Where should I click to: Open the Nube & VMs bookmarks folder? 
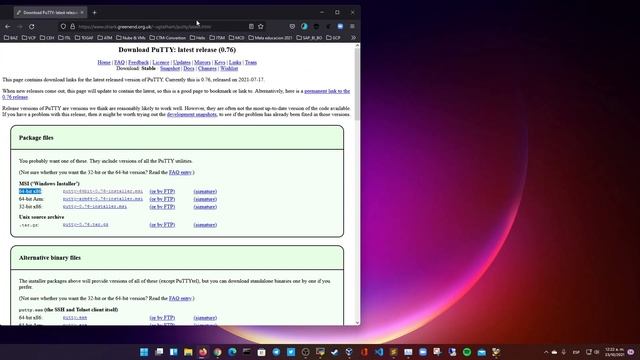coord(131,38)
